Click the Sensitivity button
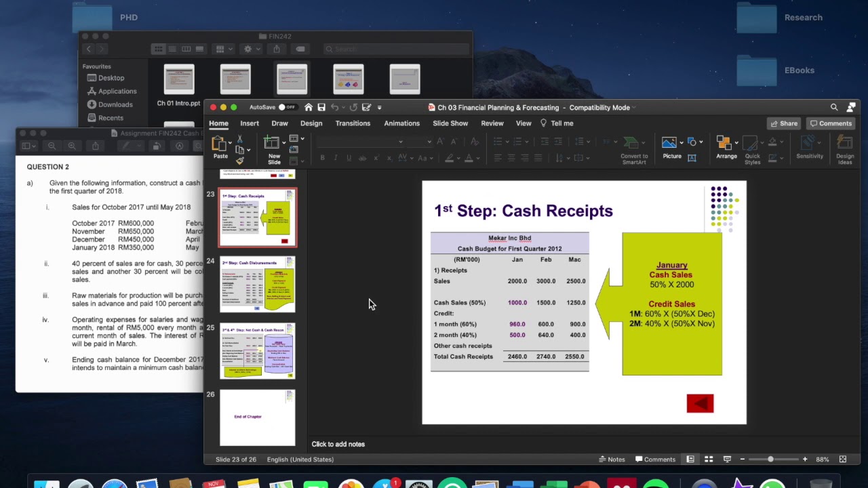The image size is (868, 488). pos(810,148)
